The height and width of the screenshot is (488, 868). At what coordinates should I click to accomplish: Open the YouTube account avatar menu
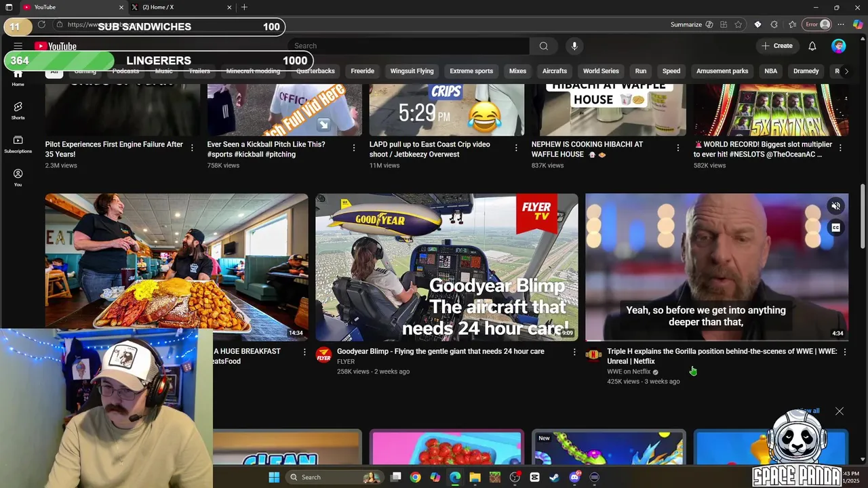pyautogui.click(x=839, y=46)
